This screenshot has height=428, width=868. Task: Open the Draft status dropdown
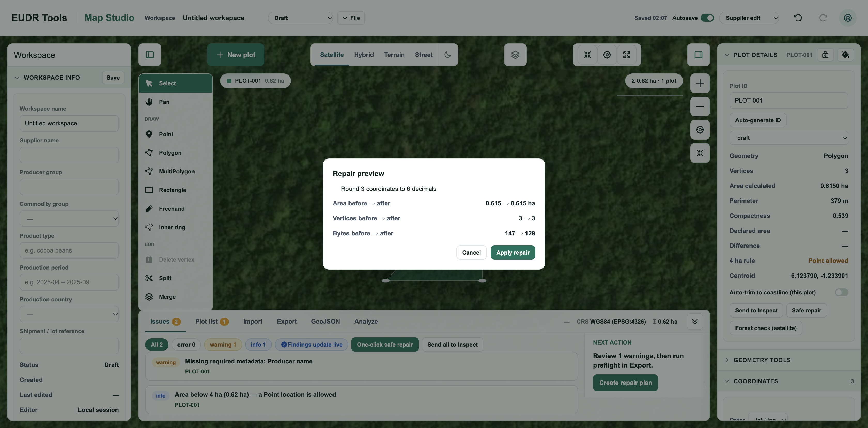[x=300, y=18]
